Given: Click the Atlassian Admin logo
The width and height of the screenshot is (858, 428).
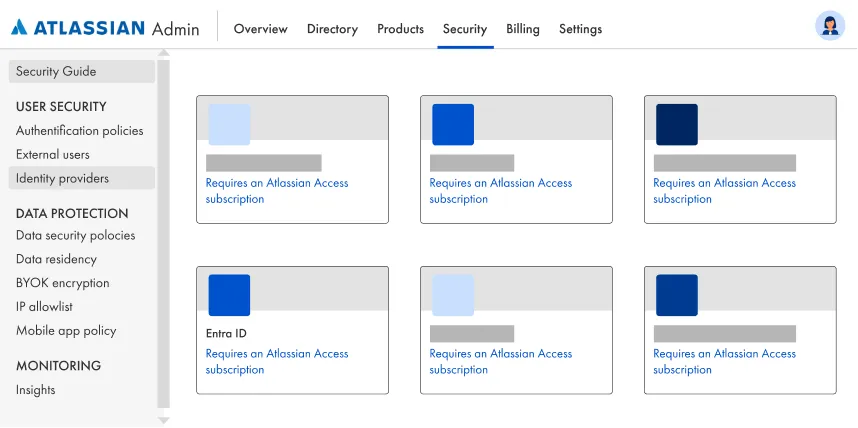Looking at the screenshot, I should pos(105,28).
